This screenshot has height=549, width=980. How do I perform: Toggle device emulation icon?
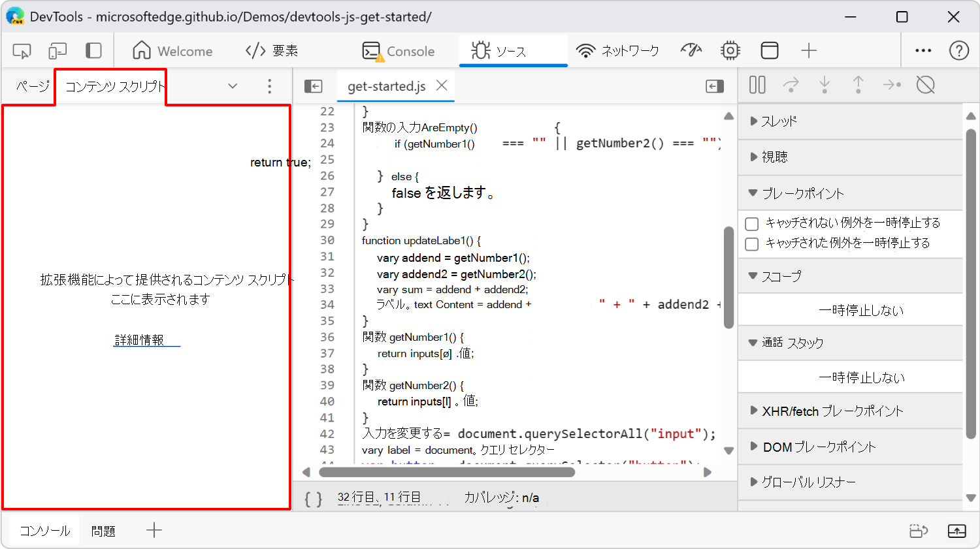(57, 51)
